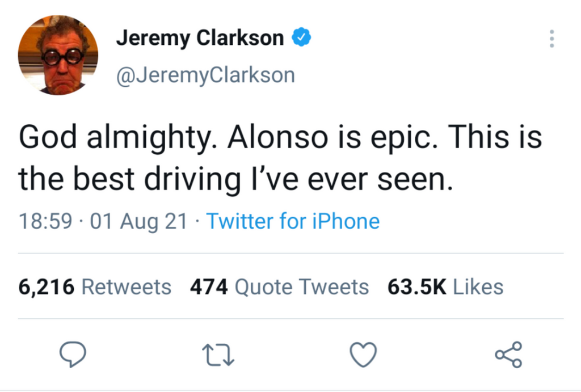Image resolution: width=581 pixels, height=392 pixels.
Task: Open the three-dot more options menu
Action: pyautogui.click(x=551, y=39)
